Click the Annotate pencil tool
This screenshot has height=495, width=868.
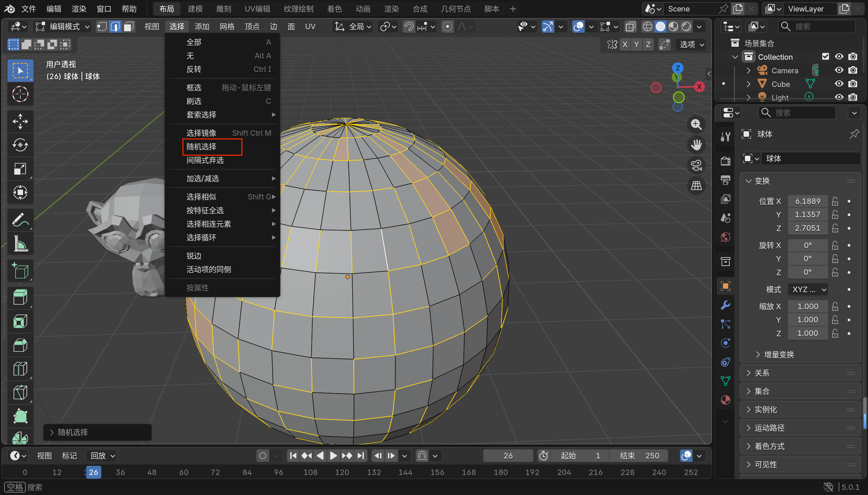pyautogui.click(x=20, y=220)
